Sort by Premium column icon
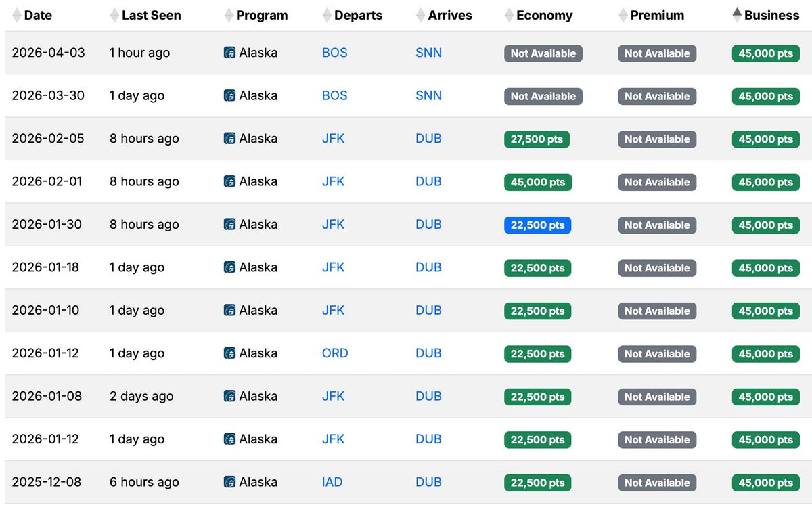This screenshot has width=812, height=509. [623, 16]
